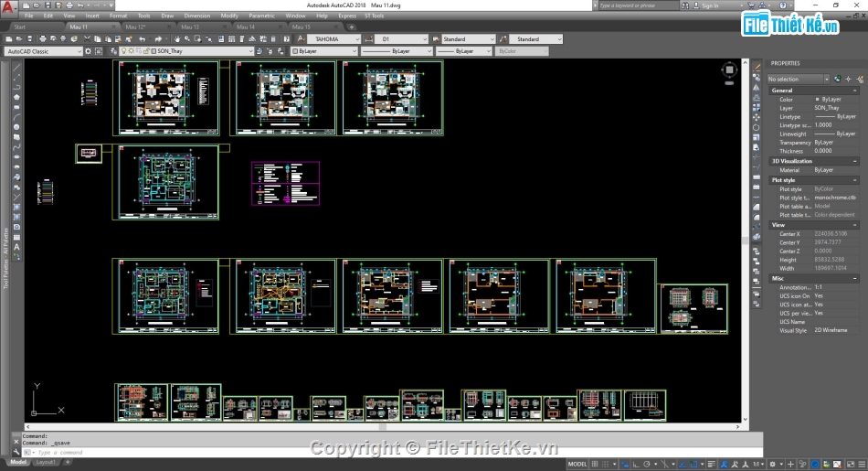This screenshot has width=868, height=471.
Task: Click the Erase tool in Modify toolbar
Action: tap(757, 67)
